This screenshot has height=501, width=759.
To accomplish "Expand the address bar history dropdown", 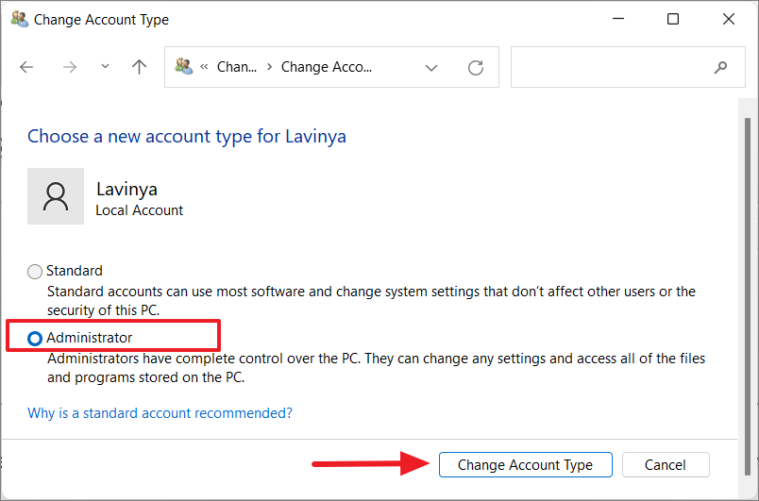I will coord(432,67).
